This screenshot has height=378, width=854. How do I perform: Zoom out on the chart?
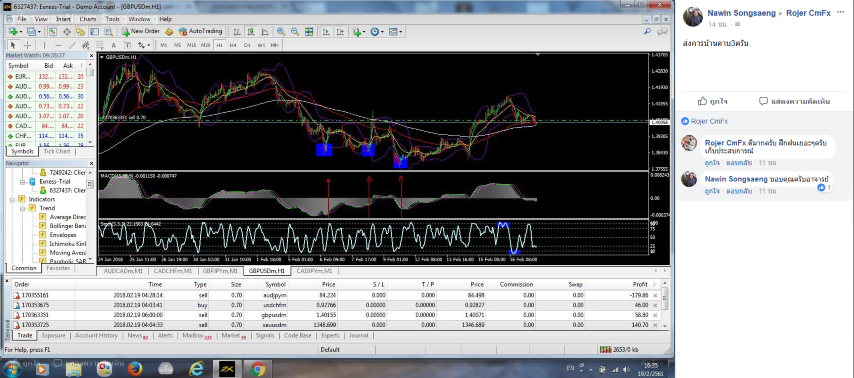(295, 32)
